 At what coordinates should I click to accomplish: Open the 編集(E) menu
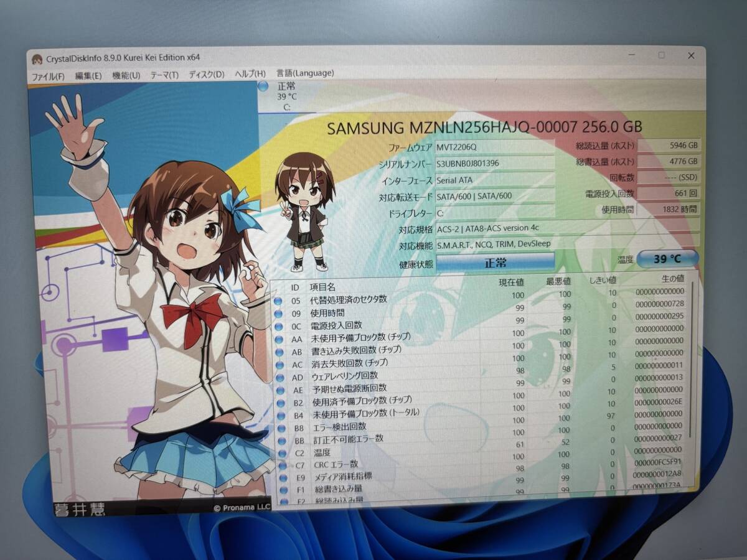(88, 76)
